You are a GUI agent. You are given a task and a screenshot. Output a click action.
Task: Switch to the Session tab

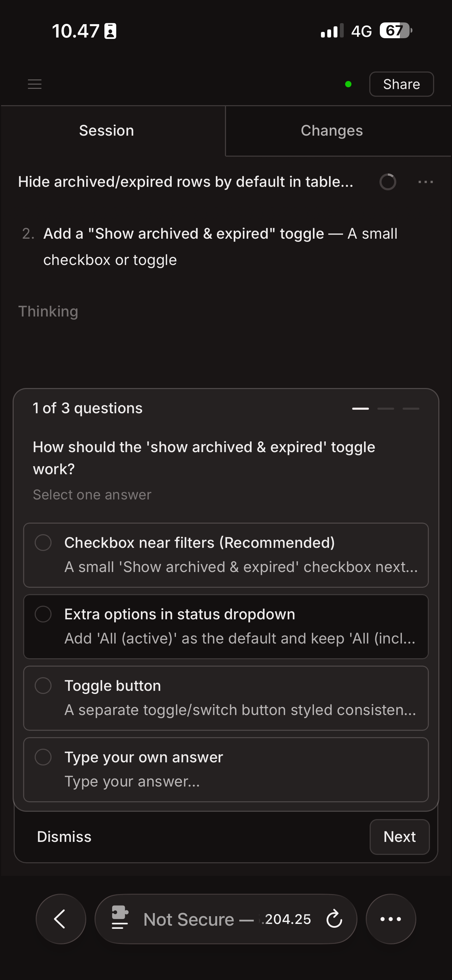pyautogui.click(x=107, y=130)
